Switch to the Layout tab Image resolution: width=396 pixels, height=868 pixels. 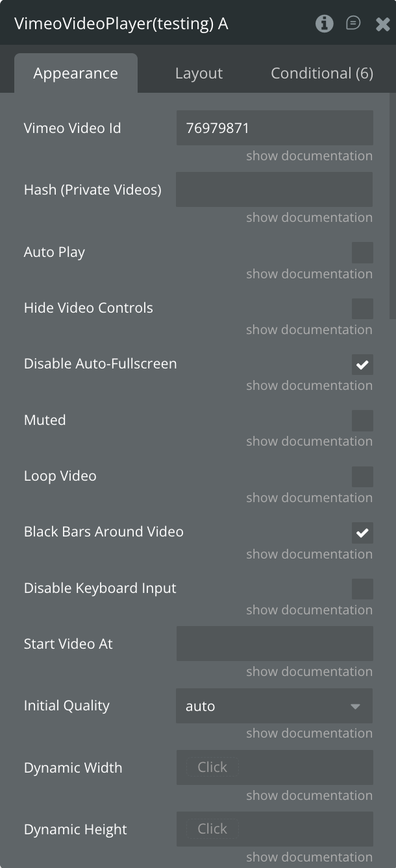click(199, 73)
